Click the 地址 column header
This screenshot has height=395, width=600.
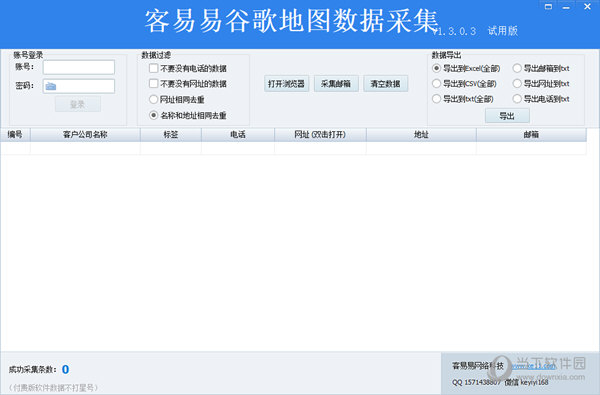pyautogui.click(x=421, y=134)
